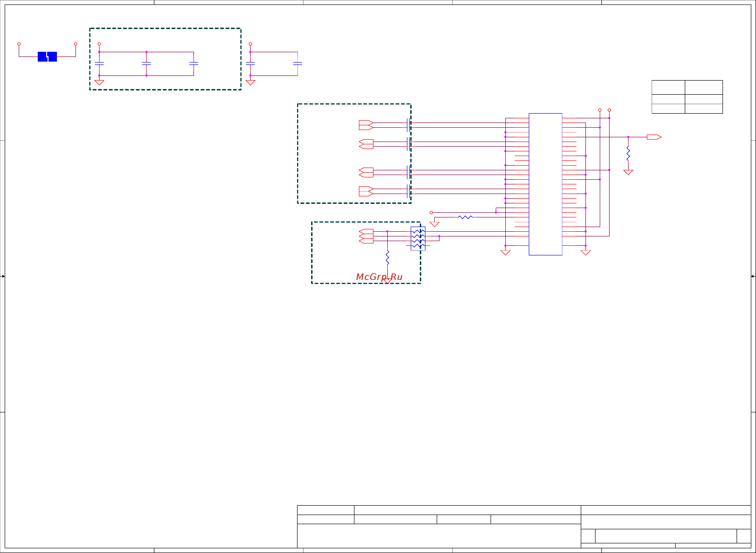The height and width of the screenshot is (553, 756).
Task: Select the blue pull-down resistor under the output port
Action: click(628, 154)
